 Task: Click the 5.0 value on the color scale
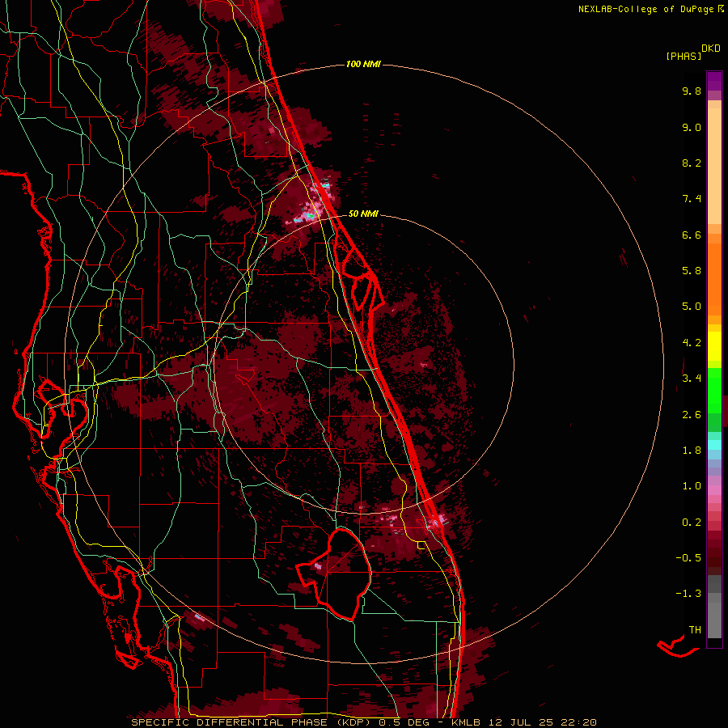click(x=692, y=307)
